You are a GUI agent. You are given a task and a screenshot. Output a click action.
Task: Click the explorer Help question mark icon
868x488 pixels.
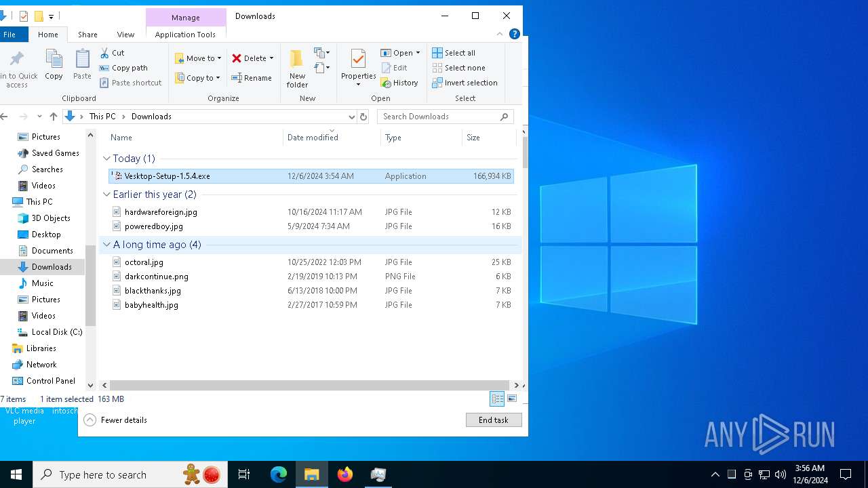click(x=515, y=34)
